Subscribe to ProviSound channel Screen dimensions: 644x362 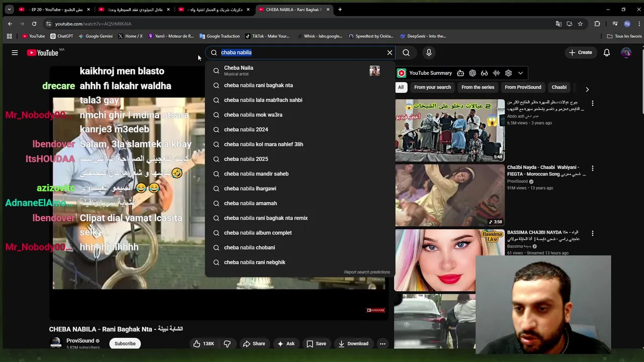tap(125, 343)
